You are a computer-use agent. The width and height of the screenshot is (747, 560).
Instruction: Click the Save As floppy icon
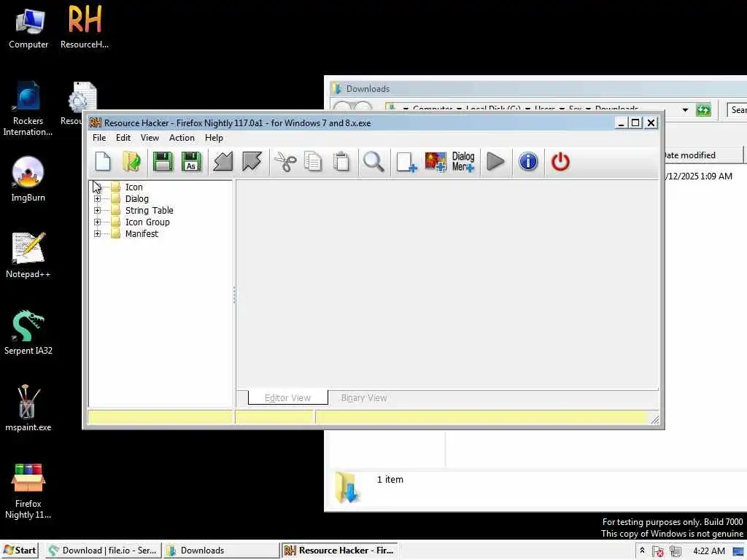click(192, 162)
